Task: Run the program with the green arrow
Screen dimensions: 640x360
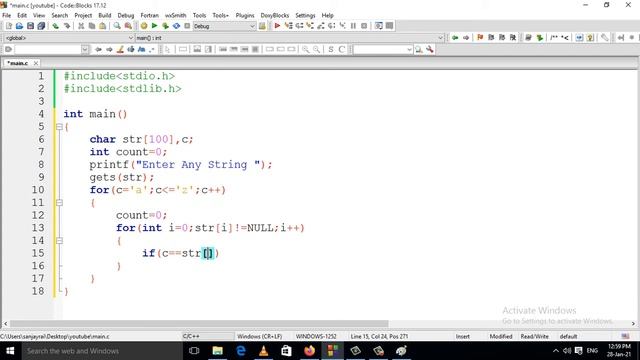Action: tap(154, 26)
